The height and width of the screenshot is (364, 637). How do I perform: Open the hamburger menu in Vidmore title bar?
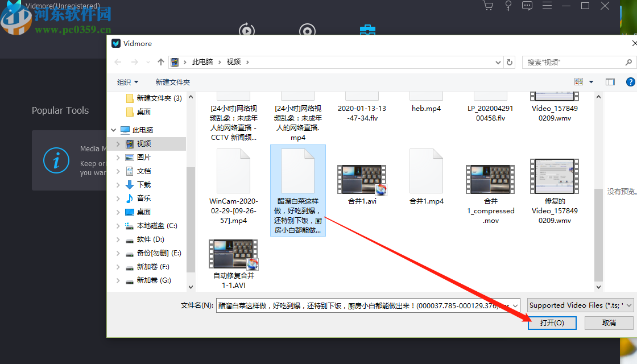547,6
